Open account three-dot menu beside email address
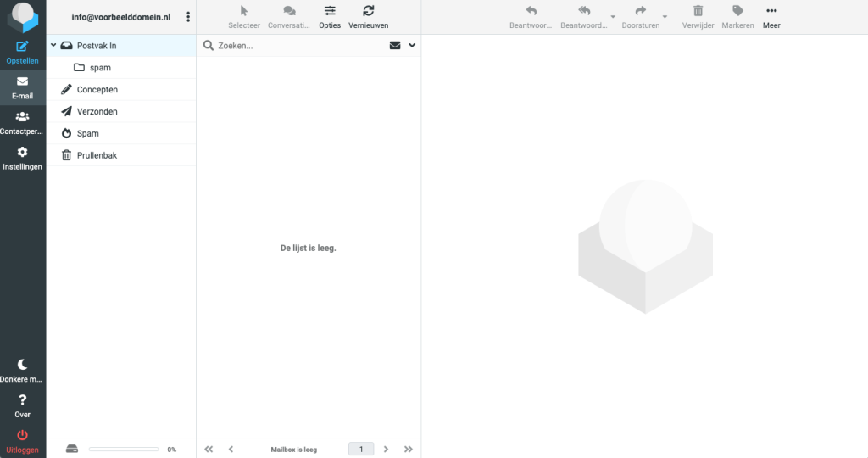 188,17
